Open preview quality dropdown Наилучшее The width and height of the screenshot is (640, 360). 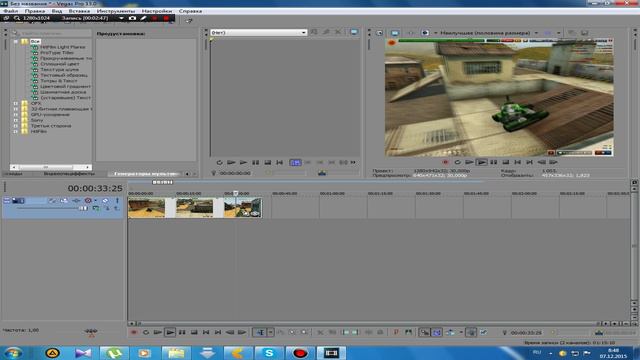click(488, 33)
